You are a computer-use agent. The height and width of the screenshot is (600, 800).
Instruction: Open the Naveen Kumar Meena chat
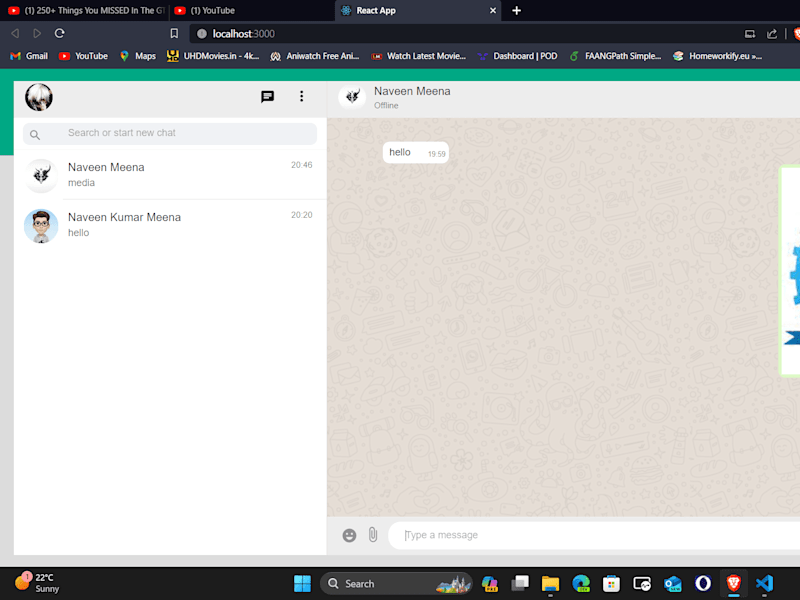click(x=170, y=225)
